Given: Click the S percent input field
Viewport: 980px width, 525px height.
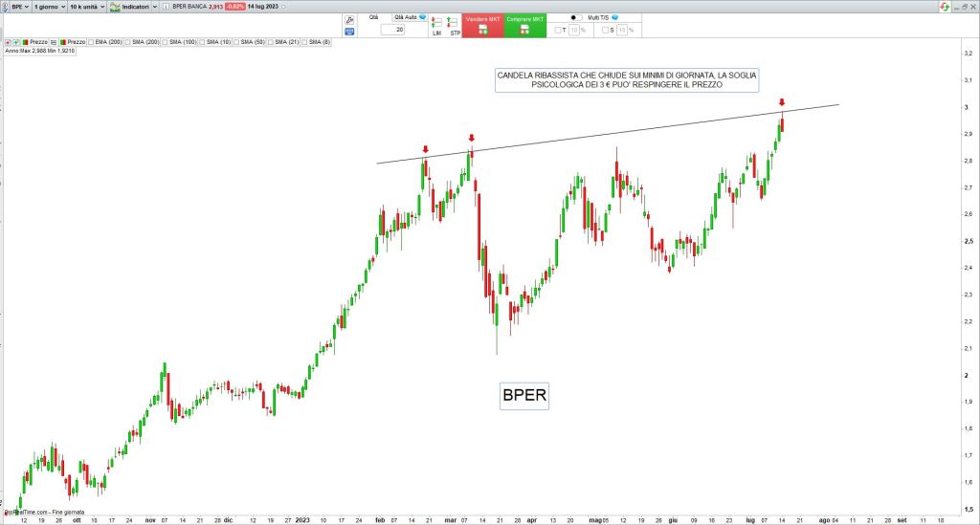Looking at the screenshot, I should pos(622,30).
